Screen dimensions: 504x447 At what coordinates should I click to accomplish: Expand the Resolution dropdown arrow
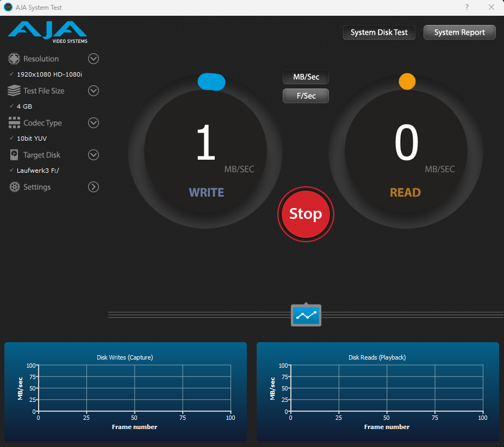tap(94, 59)
